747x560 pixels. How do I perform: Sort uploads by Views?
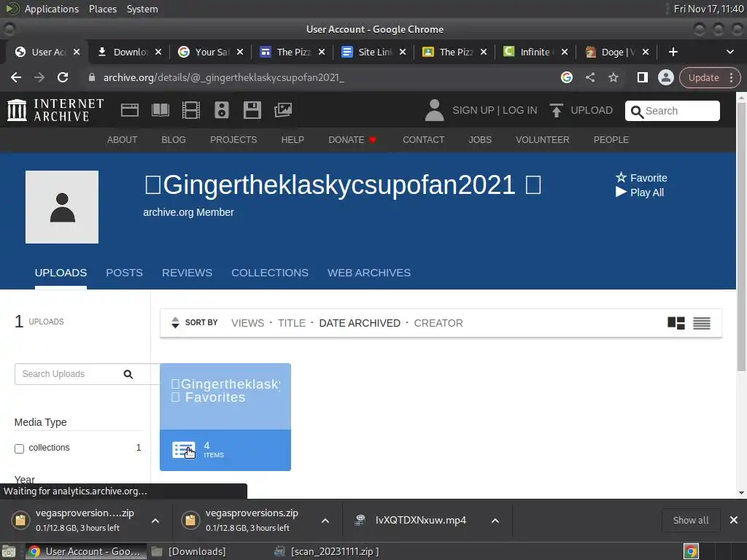click(x=247, y=323)
